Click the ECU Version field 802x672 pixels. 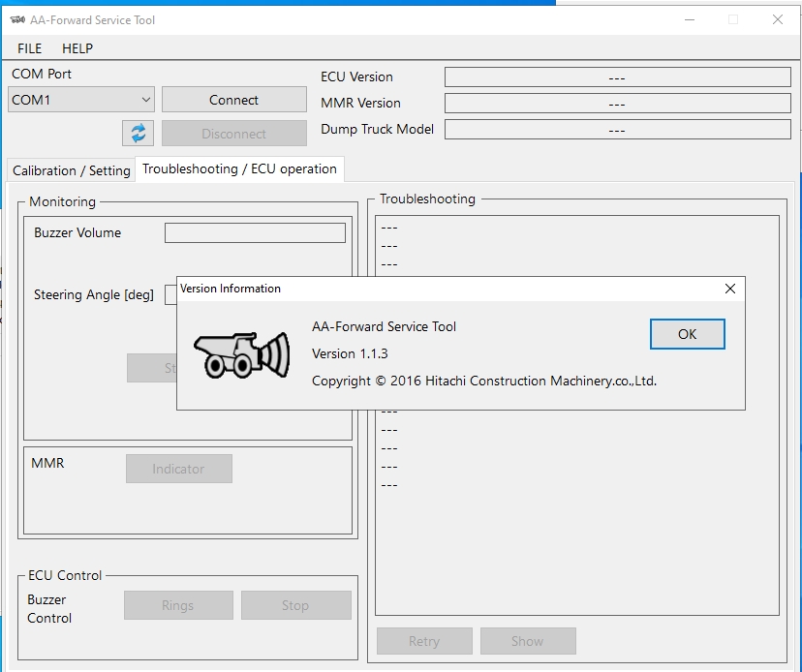[617, 77]
